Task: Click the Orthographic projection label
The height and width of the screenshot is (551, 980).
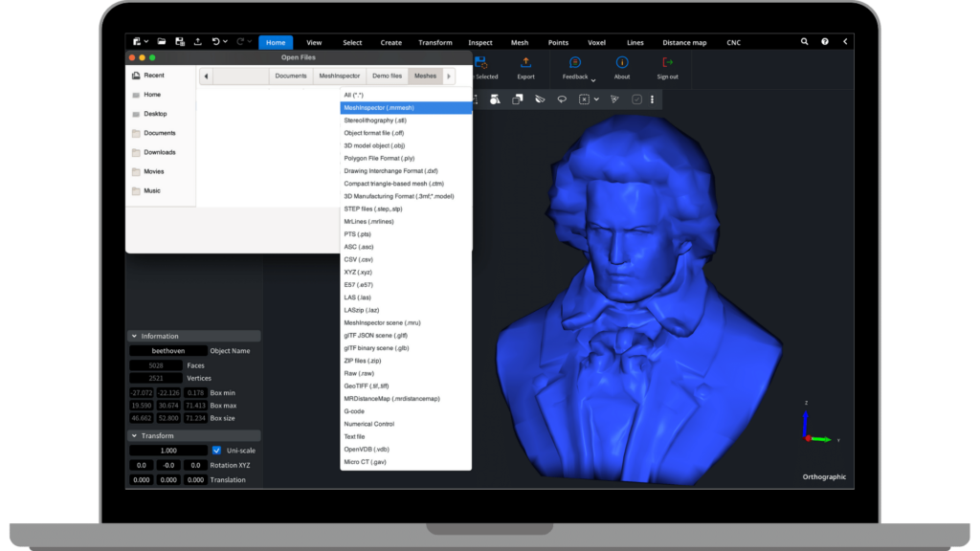Action: [824, 476]
